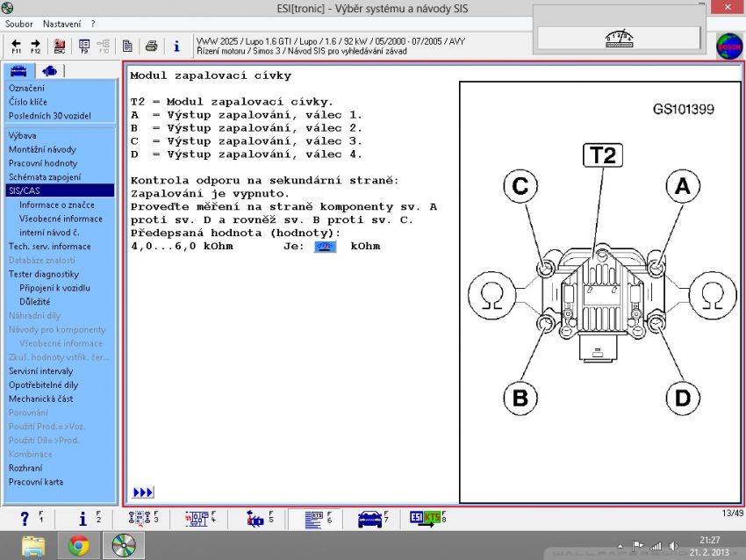Click the blue info icon in top toolbar
Viewport: 746px width, 560px height.
[x=176, y=46]
